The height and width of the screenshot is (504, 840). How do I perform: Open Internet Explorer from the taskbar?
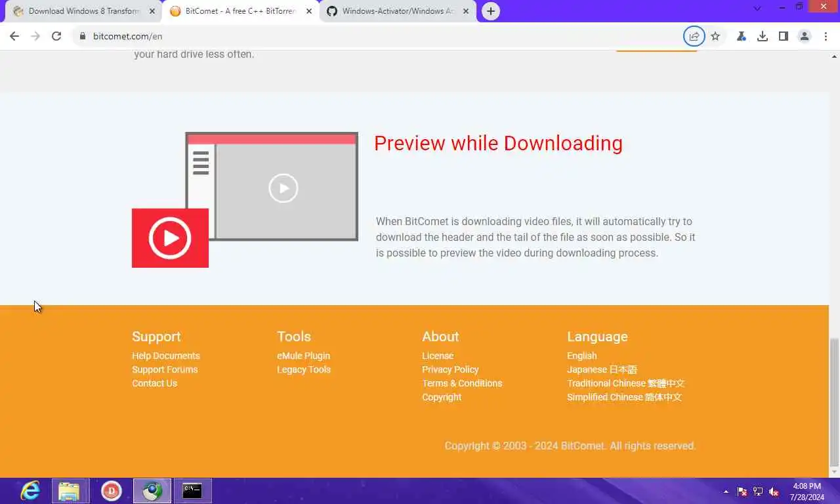[x=30, y=490]
